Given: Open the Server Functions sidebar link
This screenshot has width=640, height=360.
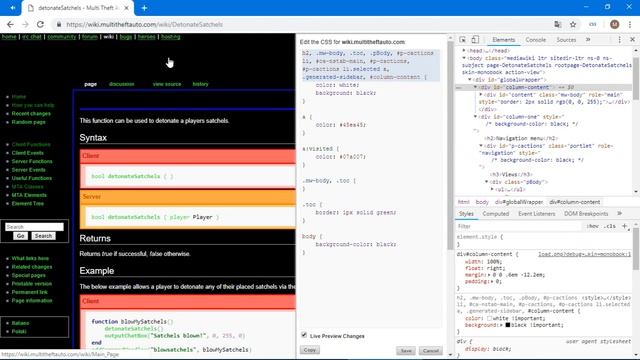Looking at the screenshot, I should tap(32, 161).
